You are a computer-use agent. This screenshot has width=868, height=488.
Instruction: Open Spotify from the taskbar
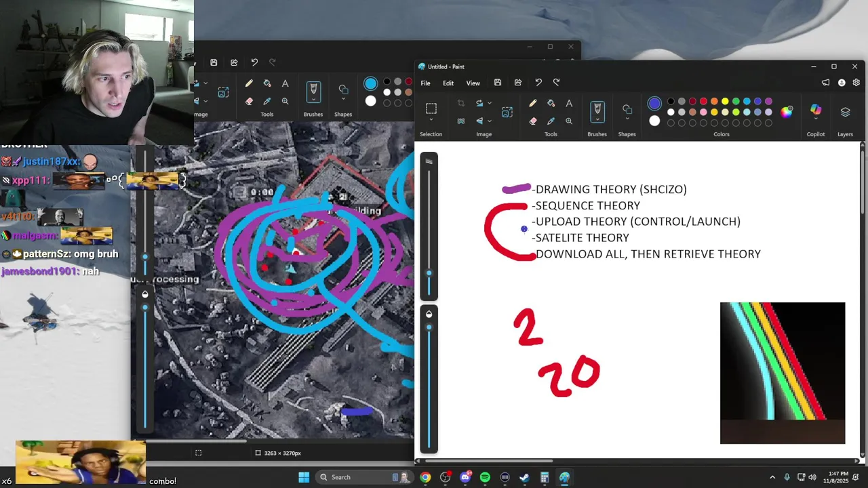pos(485,477)
